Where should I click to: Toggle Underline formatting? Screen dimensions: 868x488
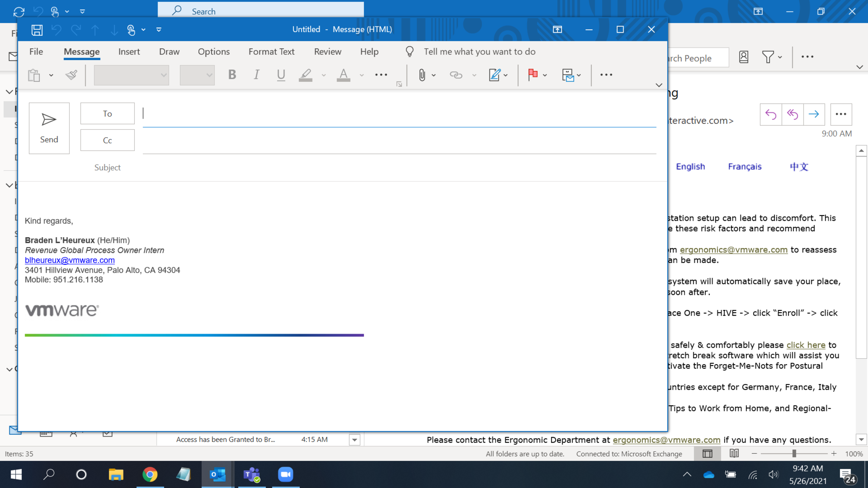click(281, 75)
